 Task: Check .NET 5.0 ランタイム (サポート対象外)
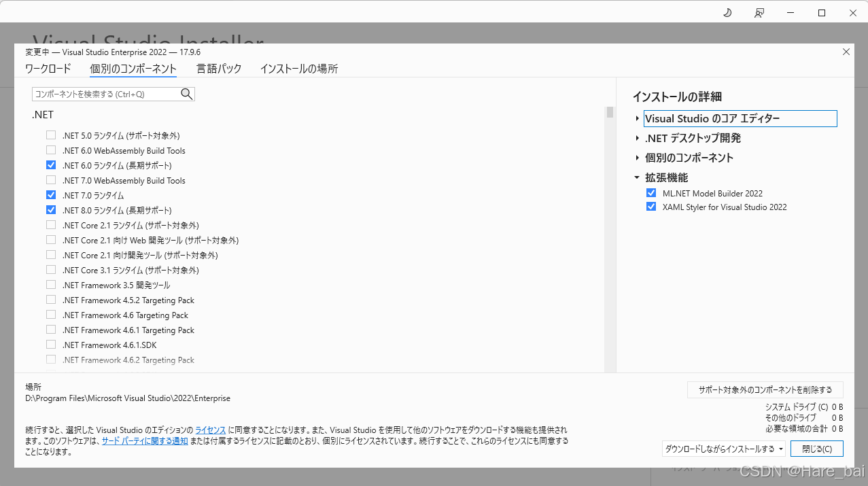[51, 135]
